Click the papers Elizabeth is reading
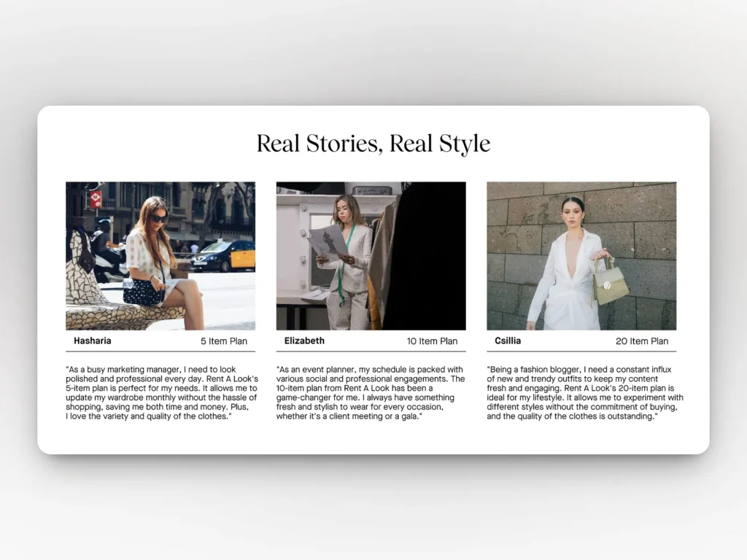Viewport: 747px width, 560px height. tap(328, 241)
